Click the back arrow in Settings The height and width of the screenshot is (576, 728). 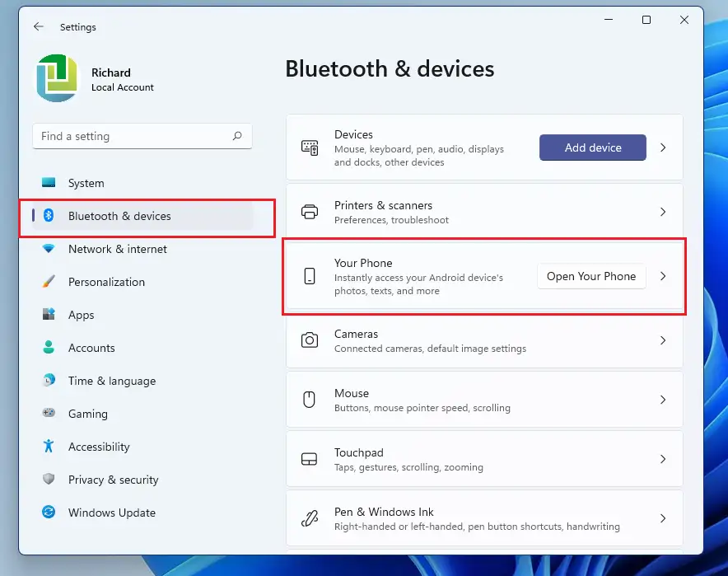pos(39,27)
